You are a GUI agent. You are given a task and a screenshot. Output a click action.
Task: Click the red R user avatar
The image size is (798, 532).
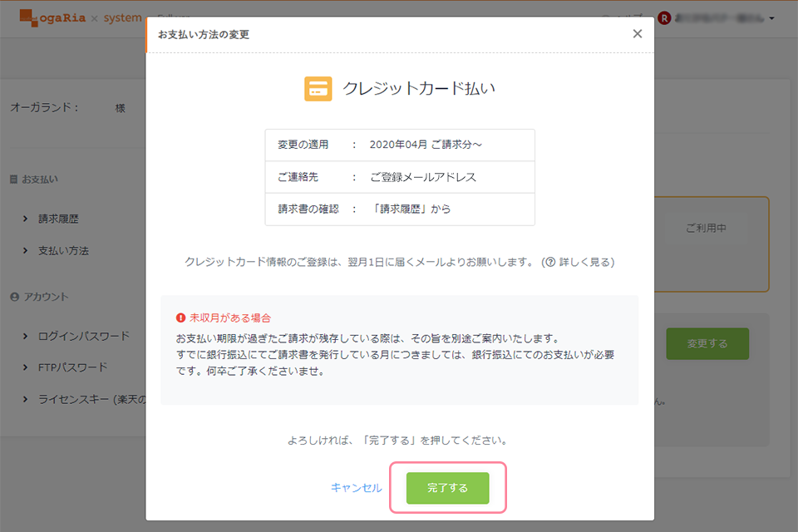pos(664,18)
